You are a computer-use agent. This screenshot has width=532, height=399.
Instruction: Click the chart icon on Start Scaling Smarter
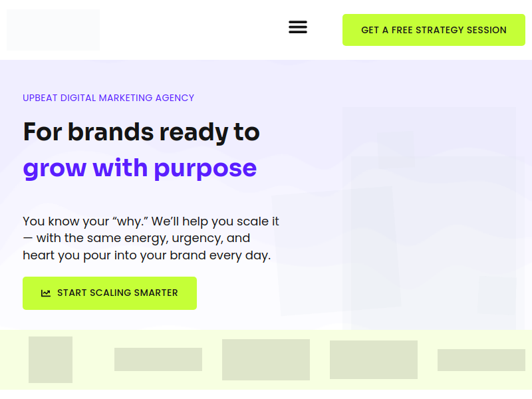pyautogui.click(x=46, y=293)
